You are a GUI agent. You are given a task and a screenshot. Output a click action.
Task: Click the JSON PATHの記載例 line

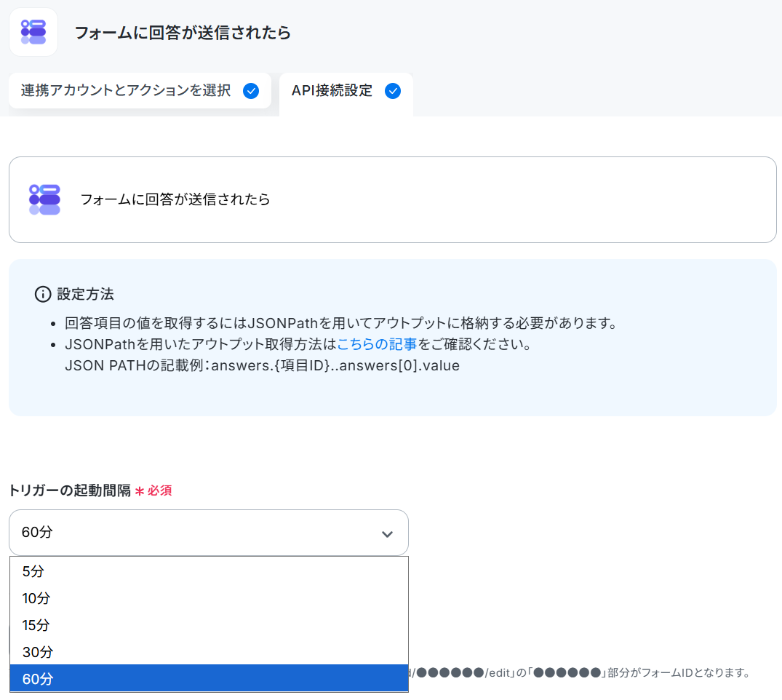pos(262,366)
